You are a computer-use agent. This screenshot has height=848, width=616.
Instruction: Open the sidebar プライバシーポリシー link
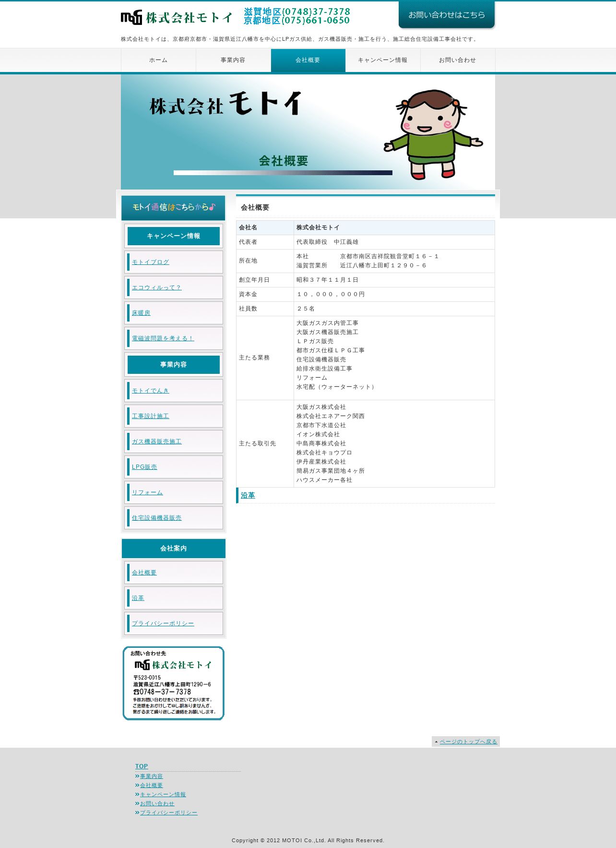pyautogui.click(x=163, y=623)
